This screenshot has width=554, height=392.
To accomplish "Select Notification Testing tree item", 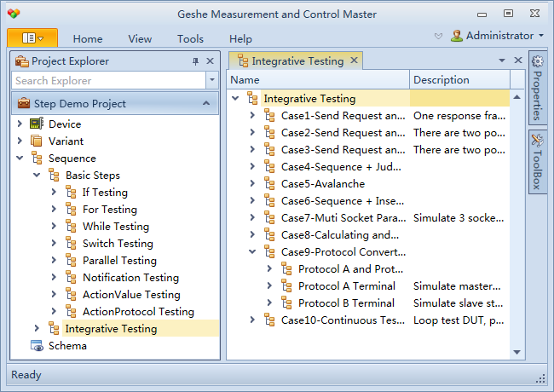I will [130, 278].
